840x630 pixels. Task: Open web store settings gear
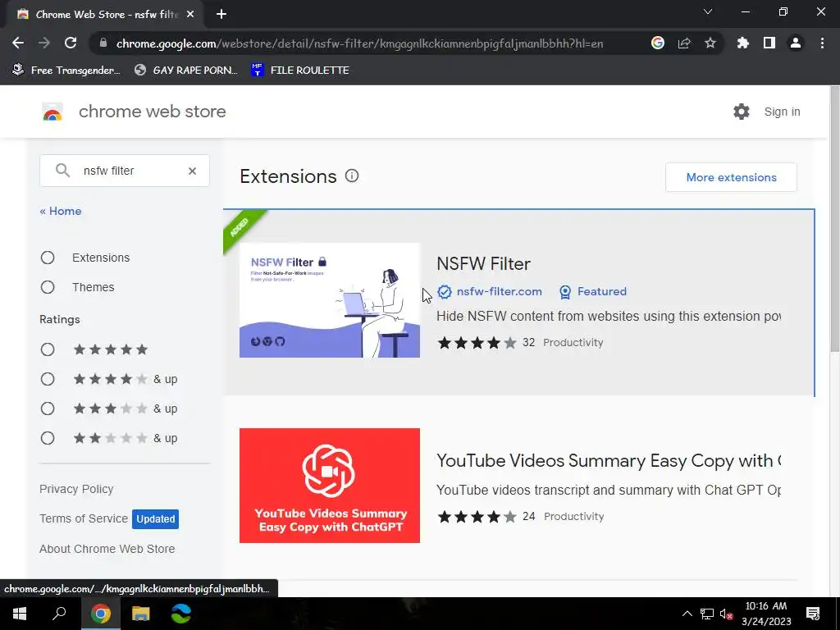point(742,112)
